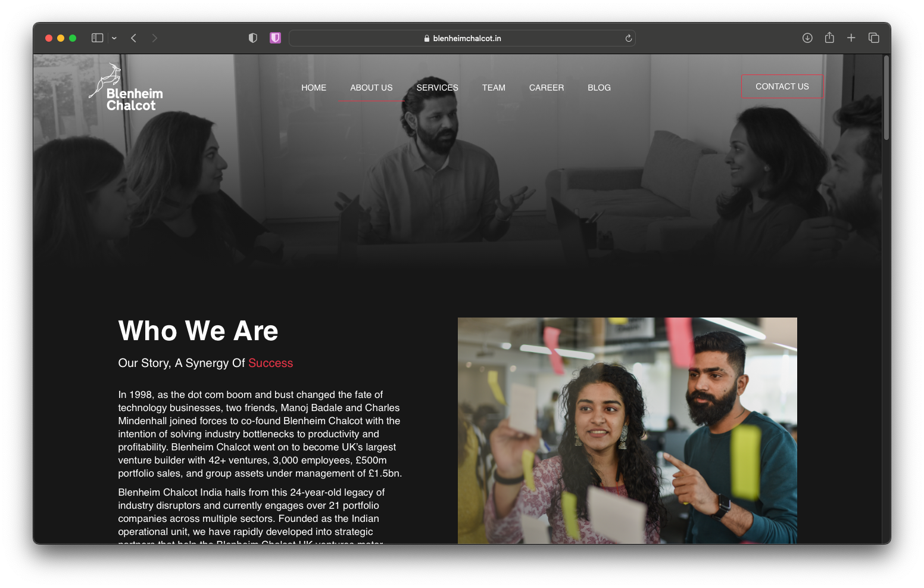Open the Bitwarden extension icon
The height and width of the screenshot is (588, 924).
[x=275, y=38]
